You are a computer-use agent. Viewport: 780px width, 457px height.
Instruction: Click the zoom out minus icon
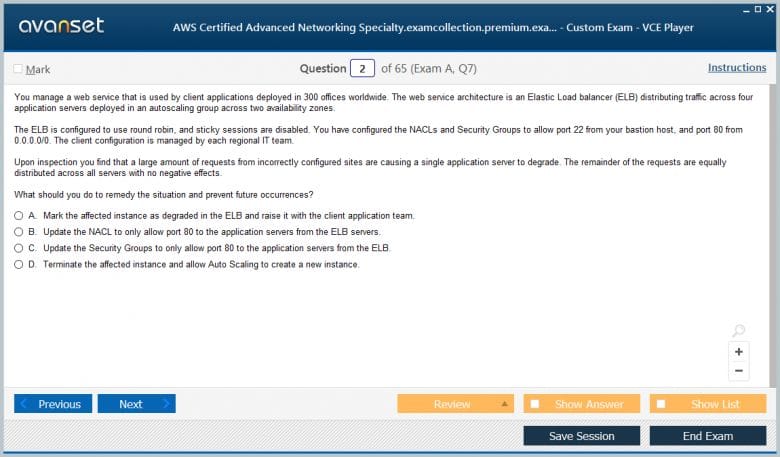click(739, 371)
